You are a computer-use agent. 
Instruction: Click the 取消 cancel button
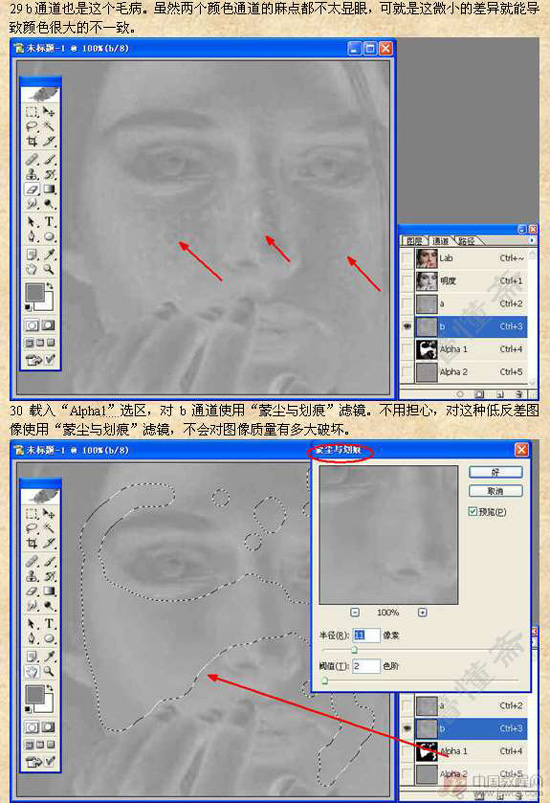[495, 491]
